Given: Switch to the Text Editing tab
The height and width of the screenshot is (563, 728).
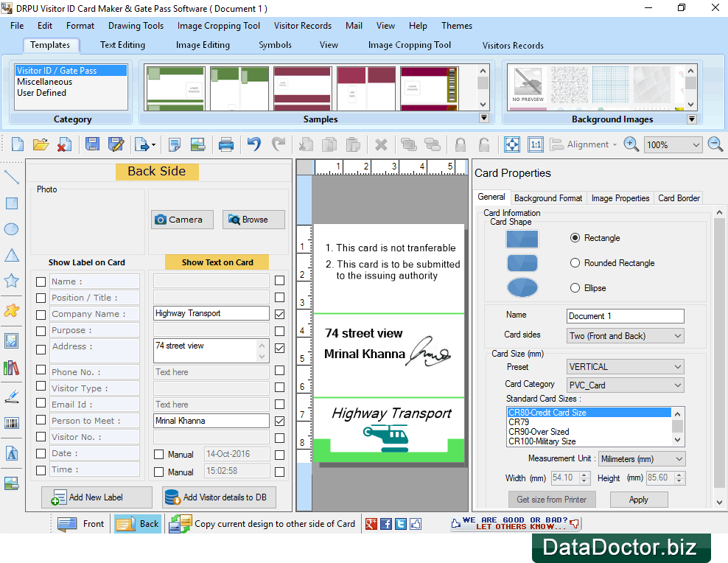Looking at the screenshot, I should coord(122,44).
